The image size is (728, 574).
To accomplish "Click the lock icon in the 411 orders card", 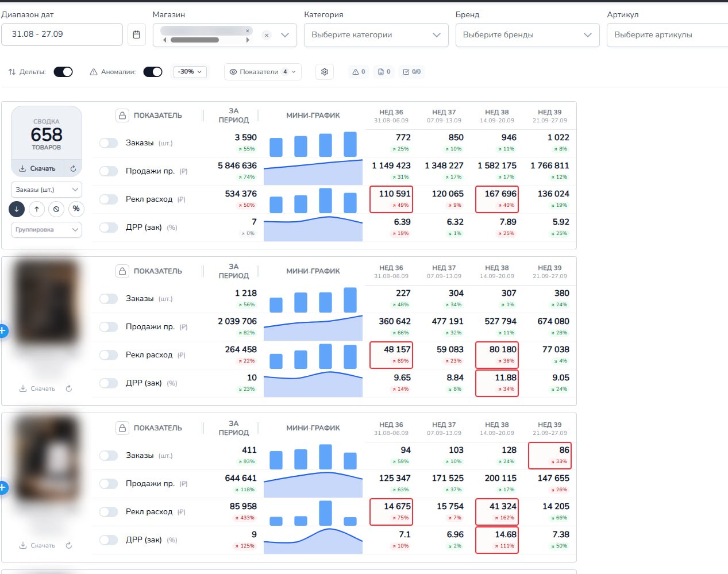I will (x=122, y=428).
